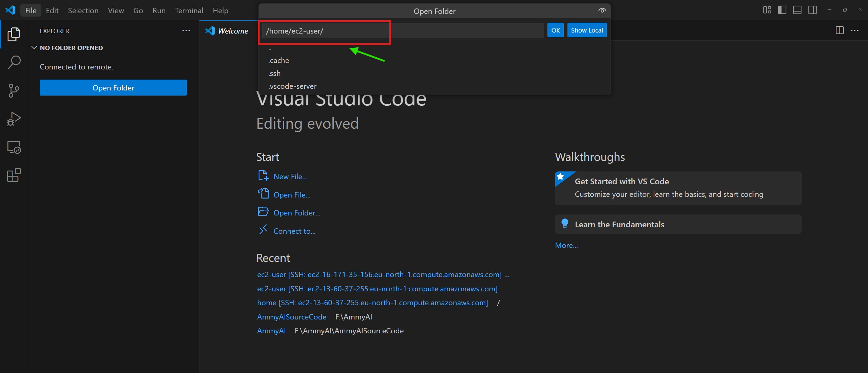Open Extensions view icon
868x373 pixels.
tap(14, 175)
